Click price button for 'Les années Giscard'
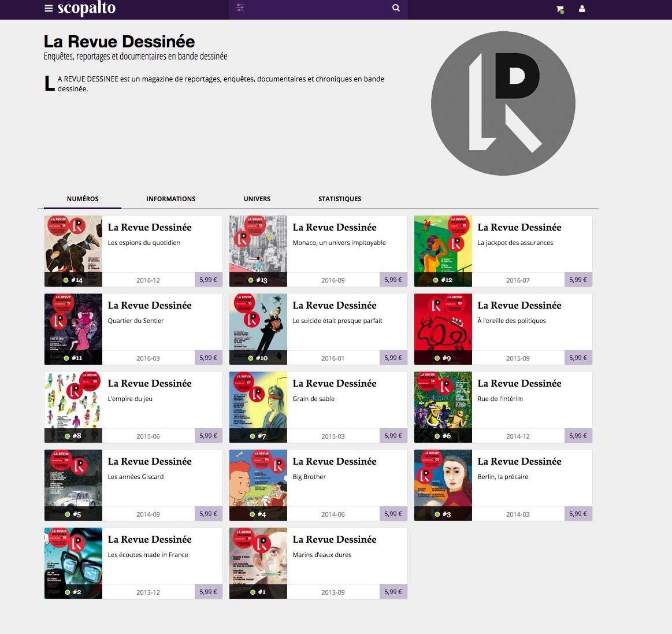 [x=208, y=514]
